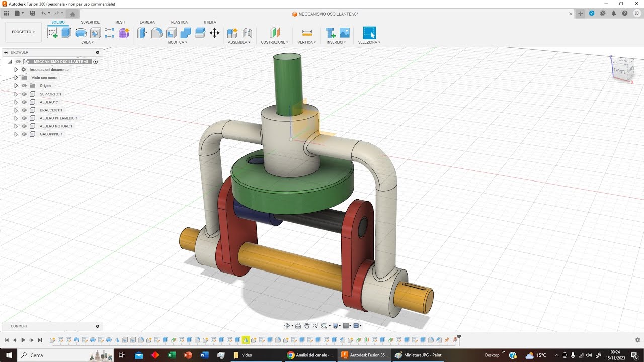The image size is (644, 362).
Task: Click the Save icon
Action: click(x=33, y=13)
